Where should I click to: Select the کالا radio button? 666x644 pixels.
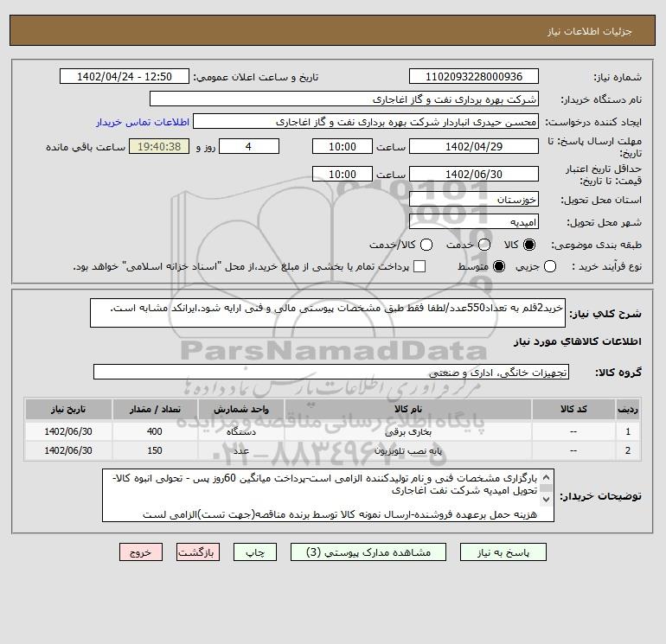(529, 245)
